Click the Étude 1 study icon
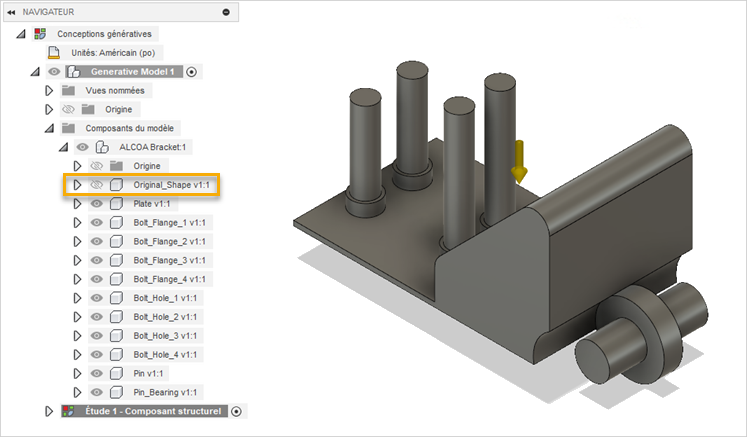 coord(69,411)
